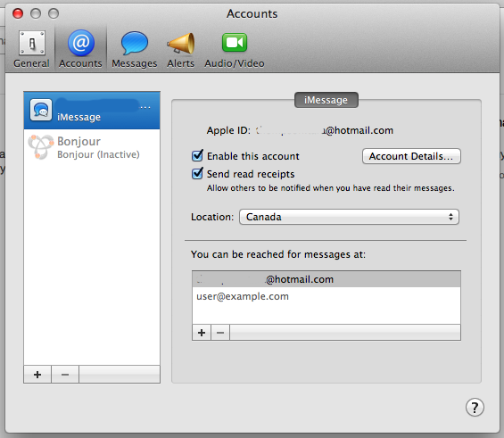Switch to the Alerts preferences pane
This screenshot has width=504, height=438.
coord(181,49)
